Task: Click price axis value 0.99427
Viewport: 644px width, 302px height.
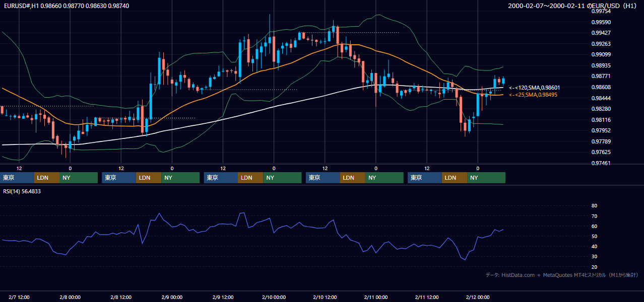Action: (601, 33)
